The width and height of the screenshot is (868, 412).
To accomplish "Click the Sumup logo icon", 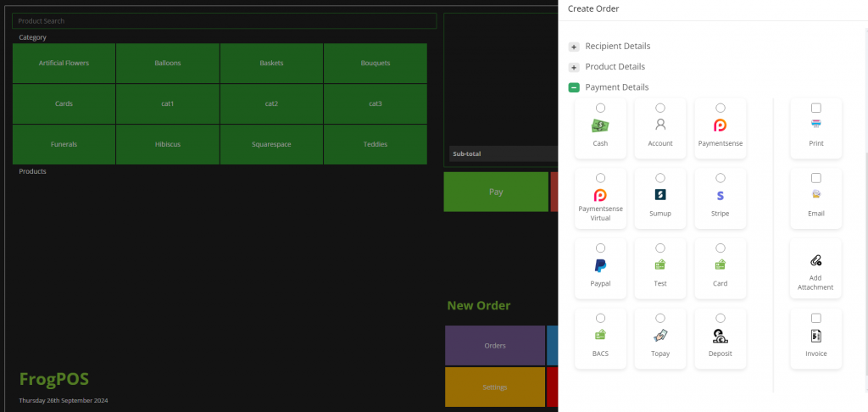I will pyautogui.click(x=660, y=195).
